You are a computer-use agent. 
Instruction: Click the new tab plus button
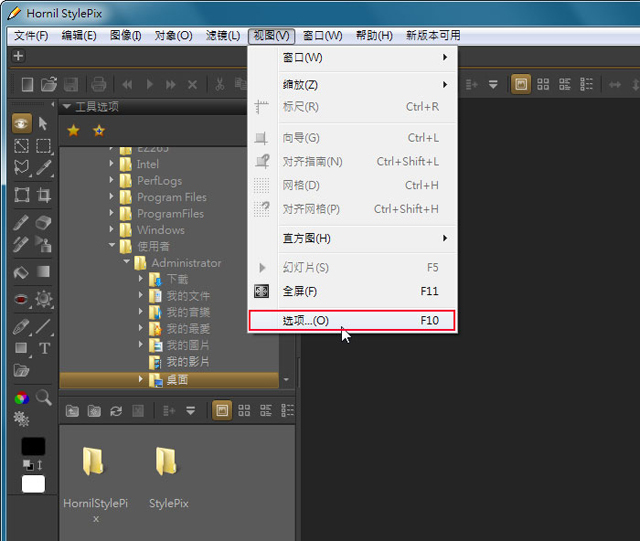coord(18,56)
